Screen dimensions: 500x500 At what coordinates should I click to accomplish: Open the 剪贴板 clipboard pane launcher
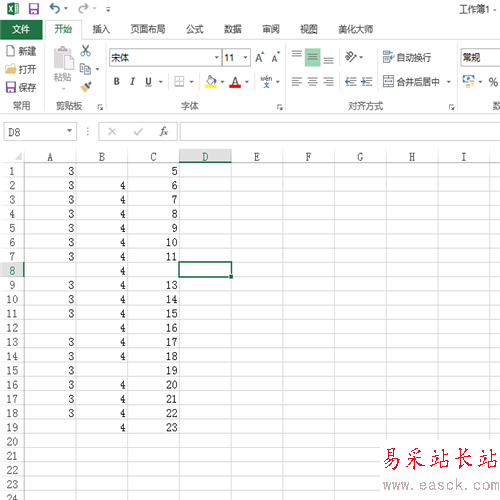point(100,107)
